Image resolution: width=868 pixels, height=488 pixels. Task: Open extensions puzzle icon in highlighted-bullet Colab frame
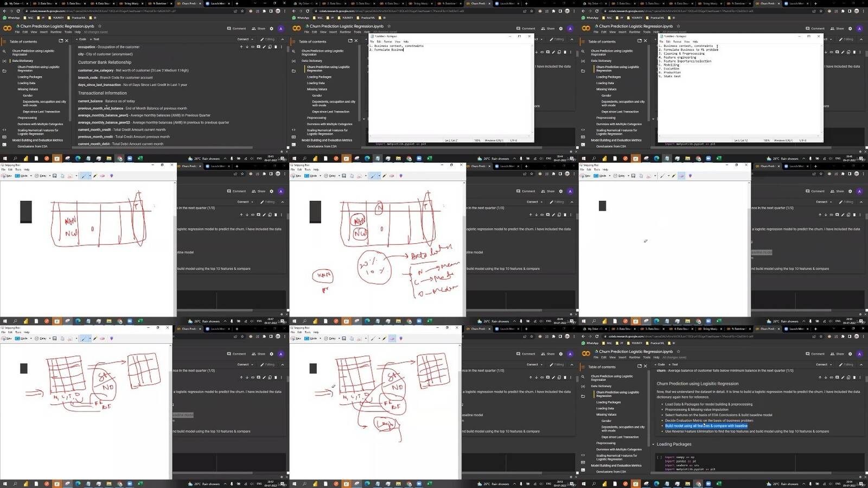click(x=843, y=337)
